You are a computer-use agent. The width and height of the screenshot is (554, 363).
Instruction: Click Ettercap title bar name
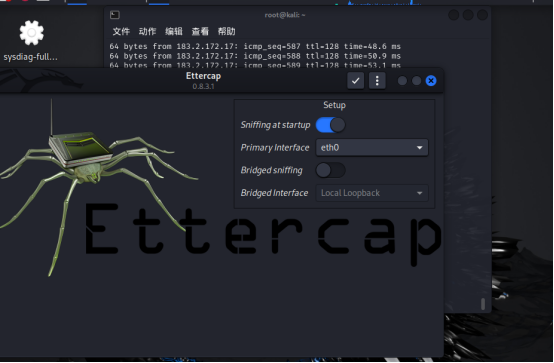click(x=203, y=76)
